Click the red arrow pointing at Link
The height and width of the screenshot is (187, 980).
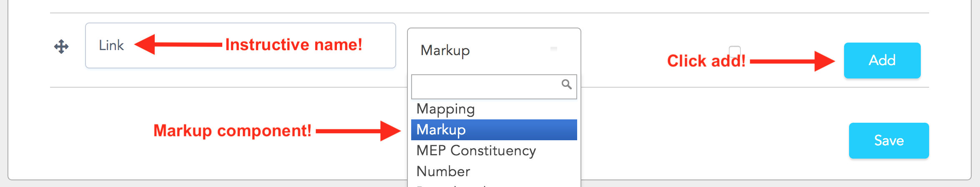pos(178,44)
